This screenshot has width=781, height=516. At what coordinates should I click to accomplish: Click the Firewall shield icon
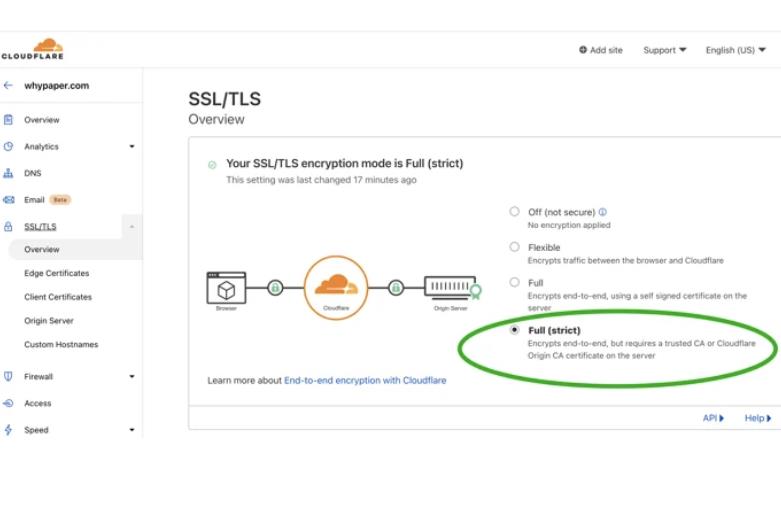click(9, 377)
